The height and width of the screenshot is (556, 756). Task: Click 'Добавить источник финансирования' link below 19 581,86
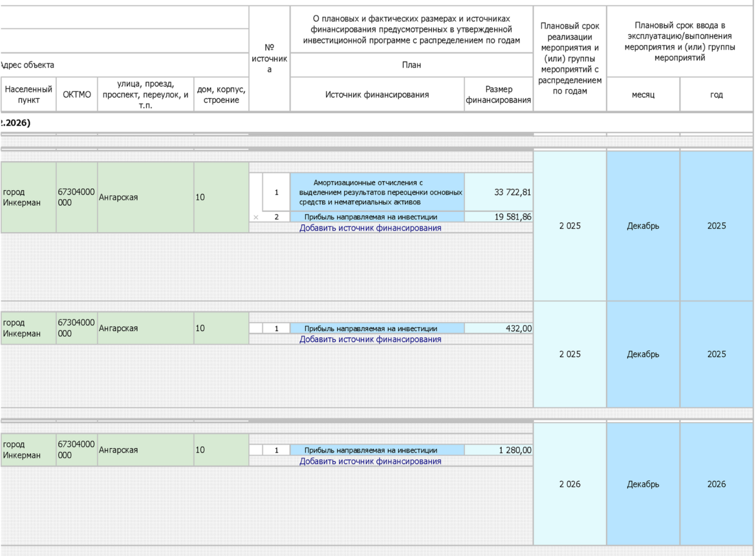tap(371, 228)
